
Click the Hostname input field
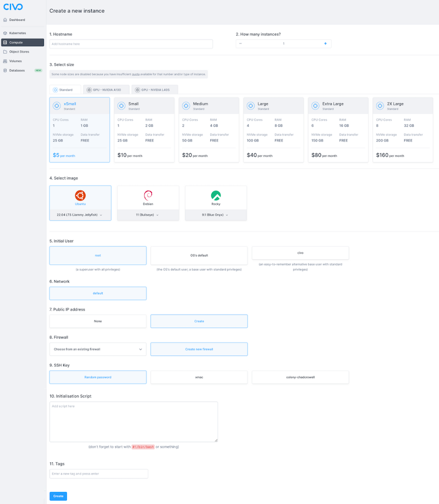click(131, 44)
